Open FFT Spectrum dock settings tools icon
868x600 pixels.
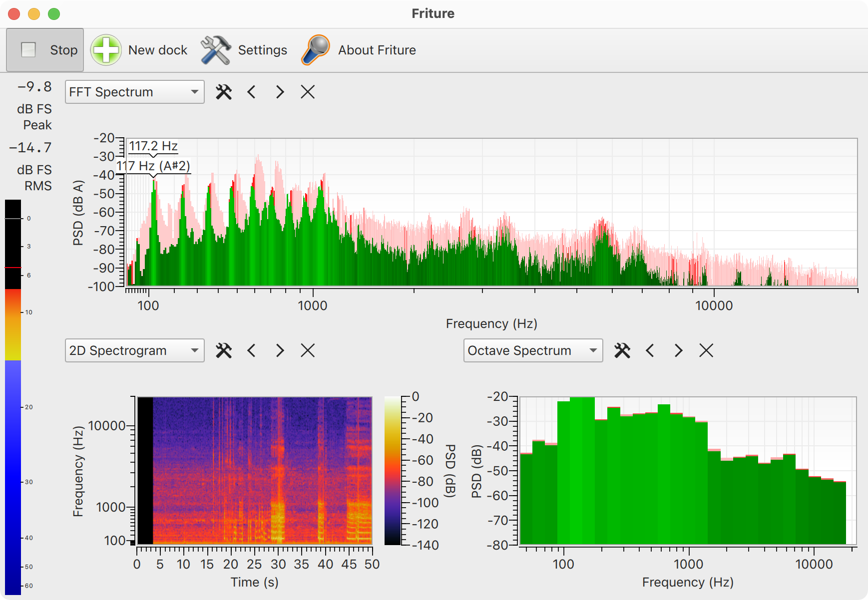click(224, 92)
